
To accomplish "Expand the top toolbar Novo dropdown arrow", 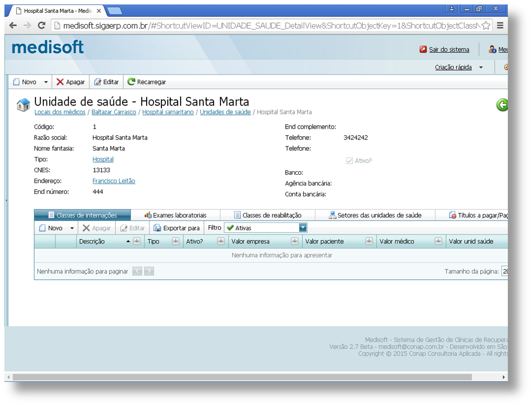I will point(46,82).
